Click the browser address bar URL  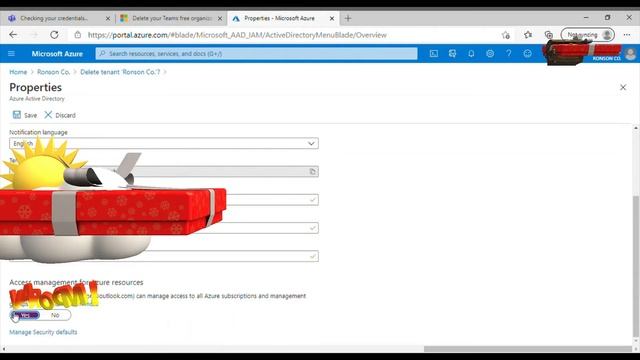tap(237, 35)
